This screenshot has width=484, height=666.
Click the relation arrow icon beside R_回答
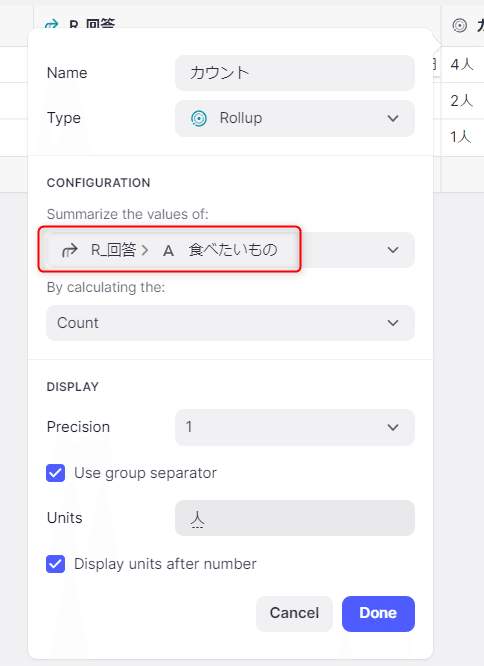(70, 250)
